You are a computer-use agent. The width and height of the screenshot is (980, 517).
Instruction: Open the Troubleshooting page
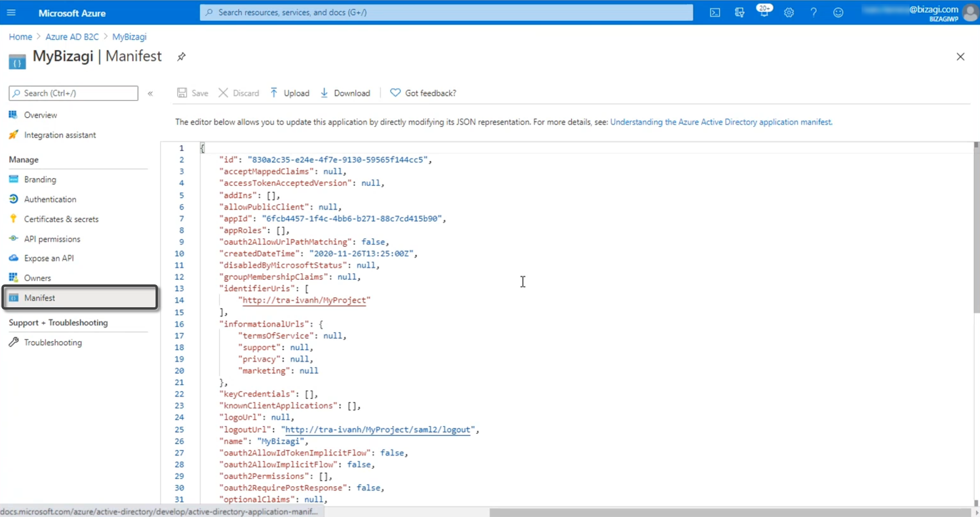pos(53,342)
